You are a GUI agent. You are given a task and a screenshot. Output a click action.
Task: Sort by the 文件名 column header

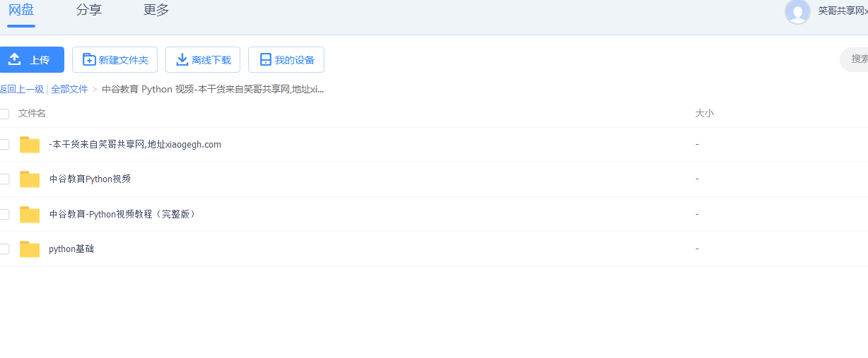[32, 114]
